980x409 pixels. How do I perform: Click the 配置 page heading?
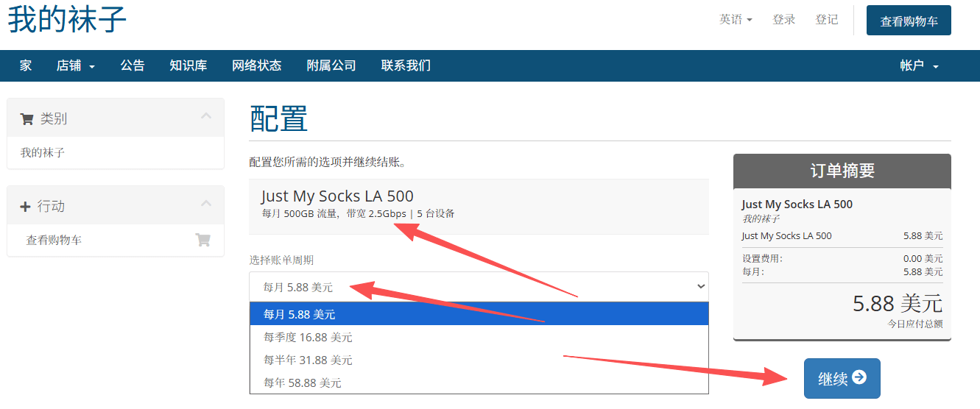[278, 118]
